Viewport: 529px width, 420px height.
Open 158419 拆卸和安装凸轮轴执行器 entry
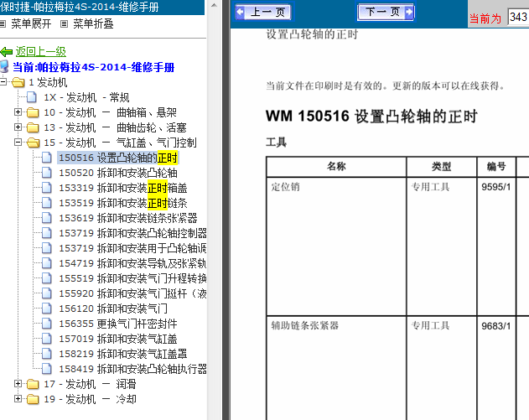tap(133, 369)
